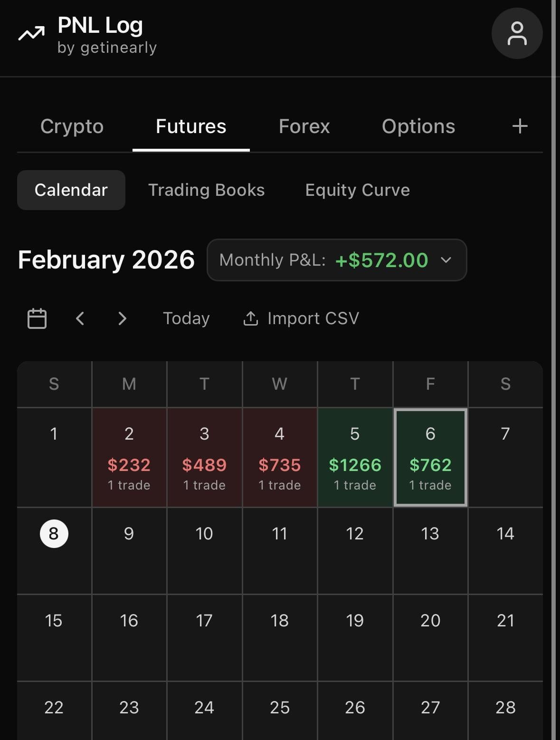Viewport: 560px width, 740px height.
Task: Show the Trading Books view
Action: (x=206, y=190)
